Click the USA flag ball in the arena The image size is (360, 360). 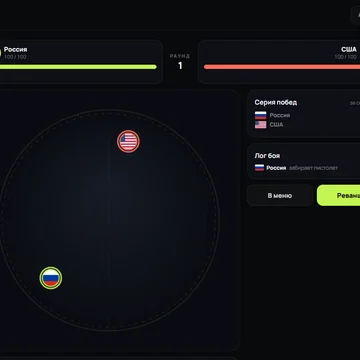[128, 141]
